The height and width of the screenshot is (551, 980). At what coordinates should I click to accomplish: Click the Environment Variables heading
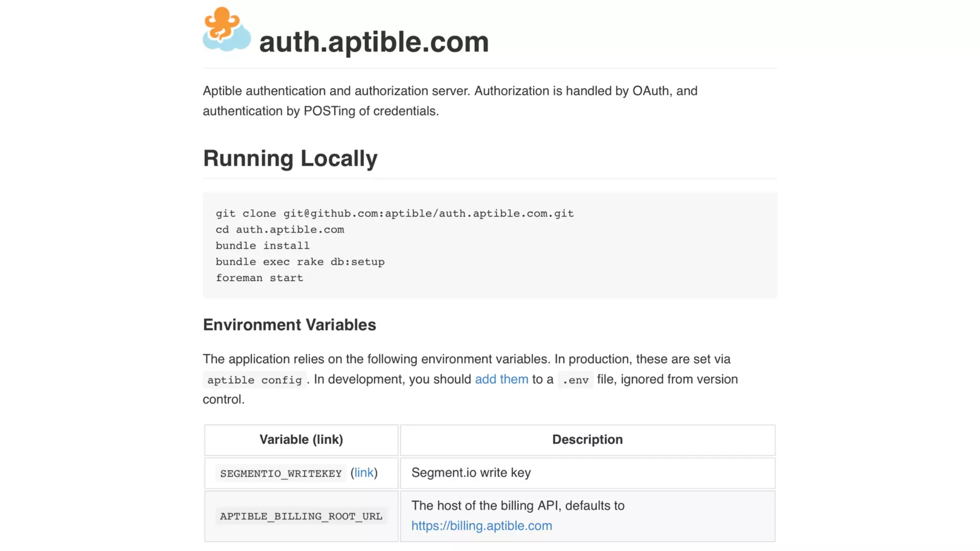[x=289, y=325]
